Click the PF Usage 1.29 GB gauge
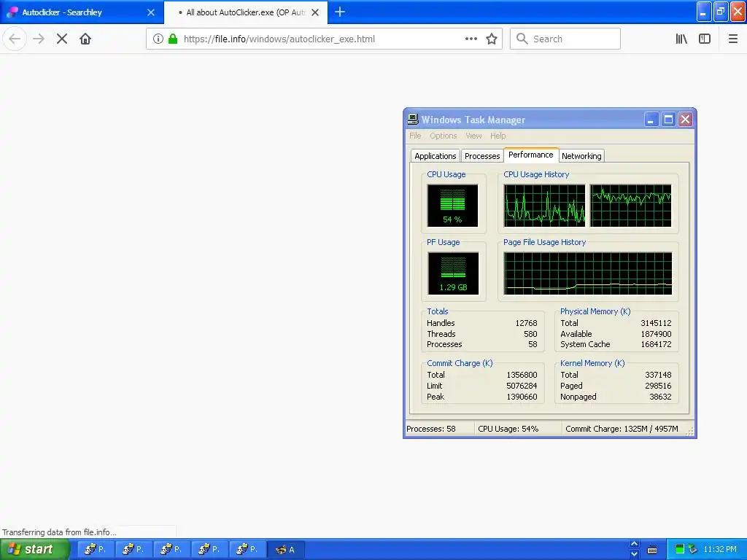747x560 pixels. (453, 273)
